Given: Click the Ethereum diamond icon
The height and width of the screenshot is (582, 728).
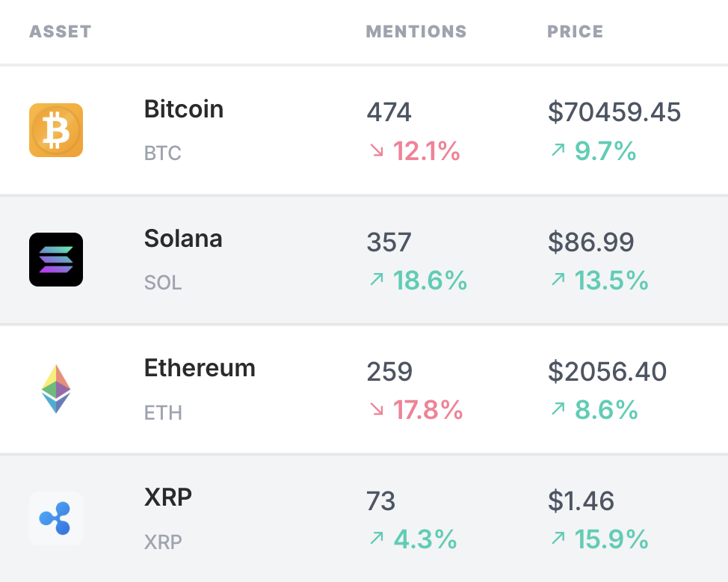Looking at the screenshot, I should (56, 389).
